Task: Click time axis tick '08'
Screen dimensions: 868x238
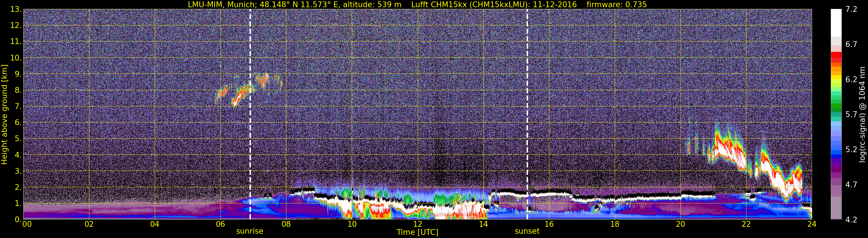Action: 286,224
